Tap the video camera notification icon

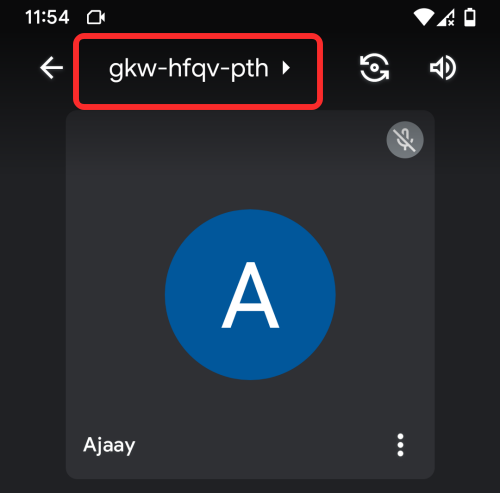pos(96,17)
